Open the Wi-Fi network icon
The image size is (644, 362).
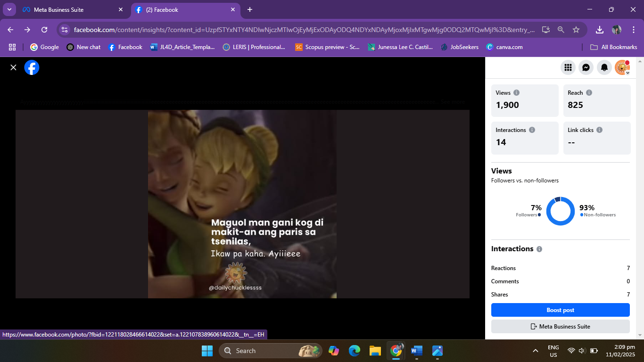tap(571, 351)
